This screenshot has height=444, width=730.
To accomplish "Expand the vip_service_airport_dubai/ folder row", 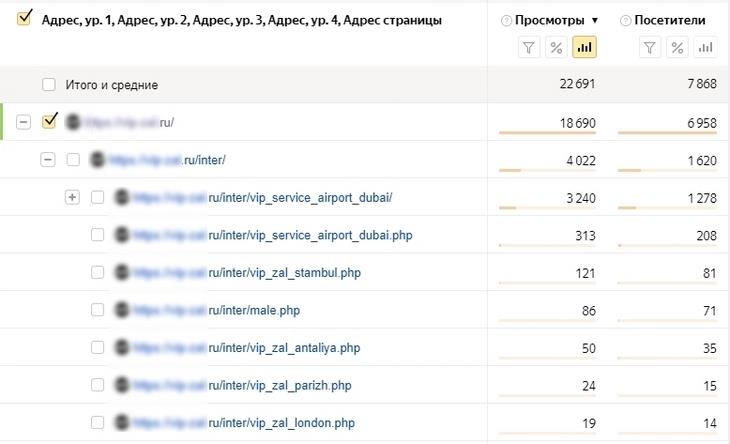I will click(72, 197).
